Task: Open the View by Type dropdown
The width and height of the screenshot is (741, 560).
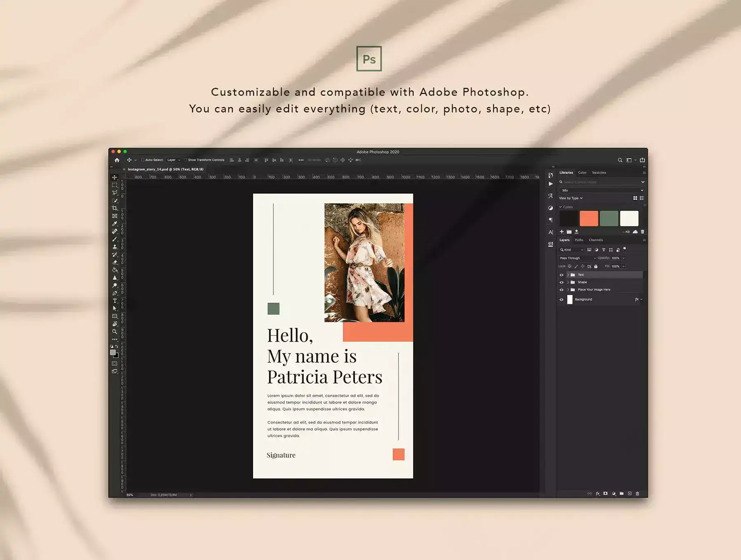Action: [x=571, y=198]
